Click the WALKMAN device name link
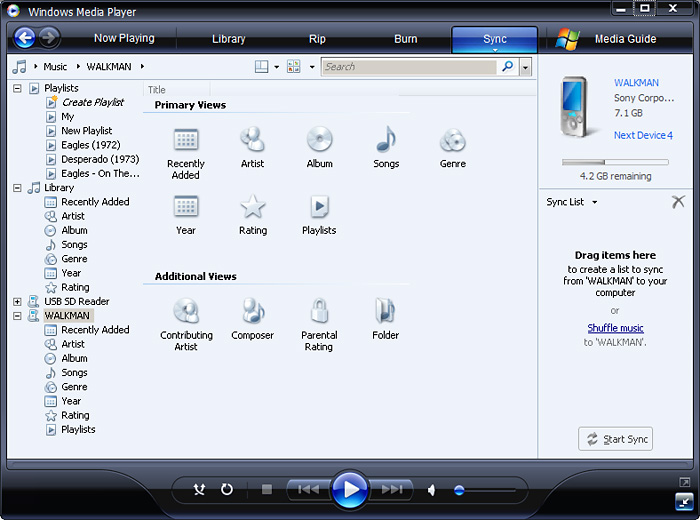 click(636, 83)
